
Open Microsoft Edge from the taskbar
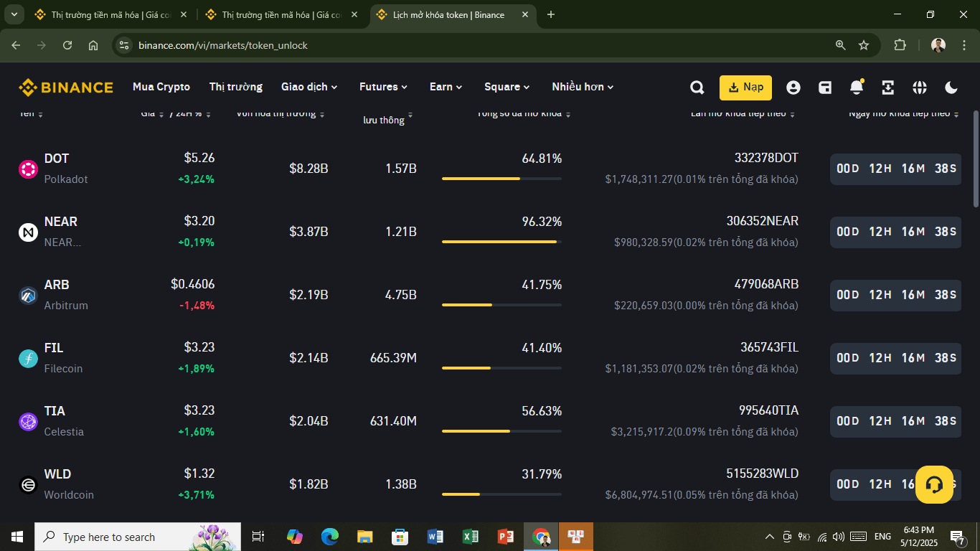(329, 537)
